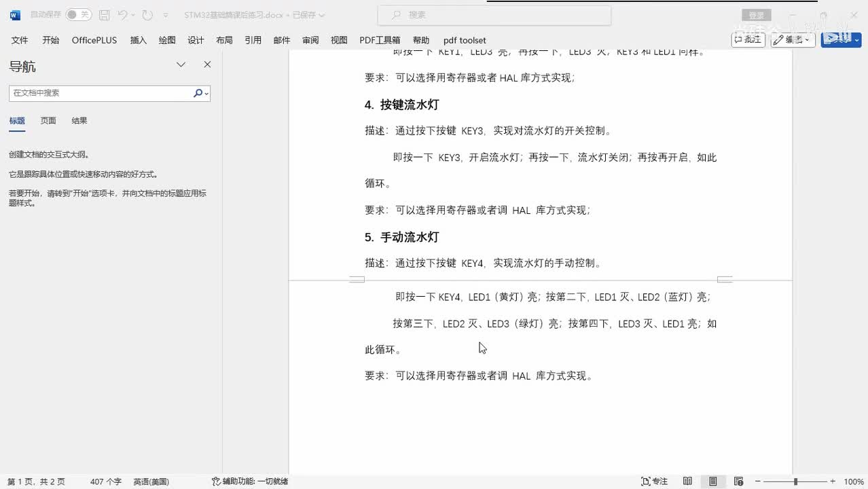Click the heading 4. 按键流水灯
Image resolution: width=868 pixels, height=489 pixels.
402,105
